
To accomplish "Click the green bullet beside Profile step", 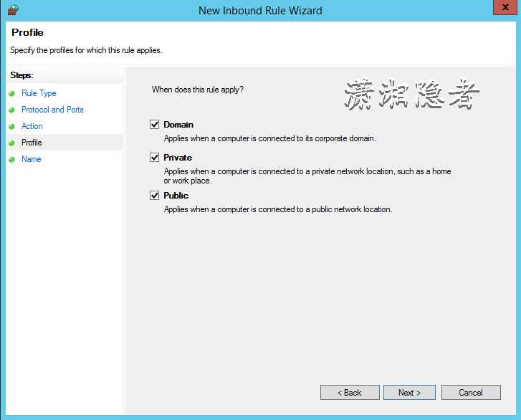I will (11, 143).
